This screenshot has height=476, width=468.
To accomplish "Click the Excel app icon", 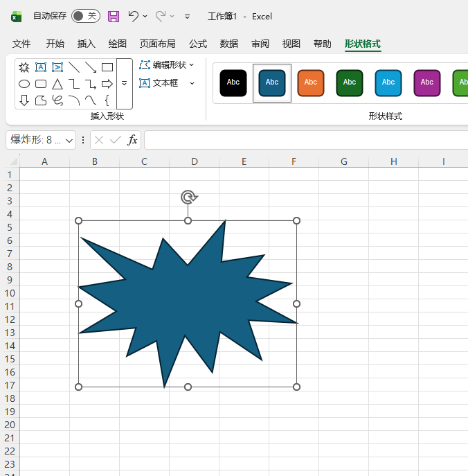I will click(16, 17).
